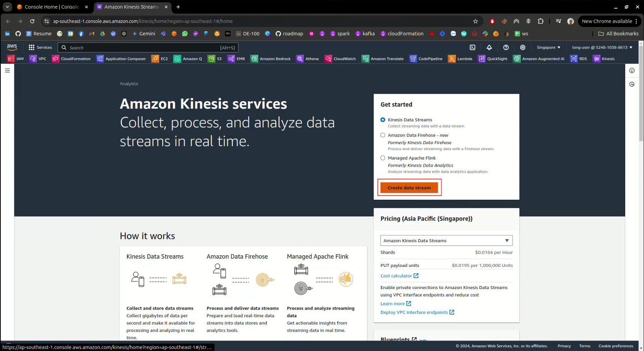Screen dimensions: 644x351
Task: Open AWS CloudShell icon in top bar
Action: click(472, 47)
